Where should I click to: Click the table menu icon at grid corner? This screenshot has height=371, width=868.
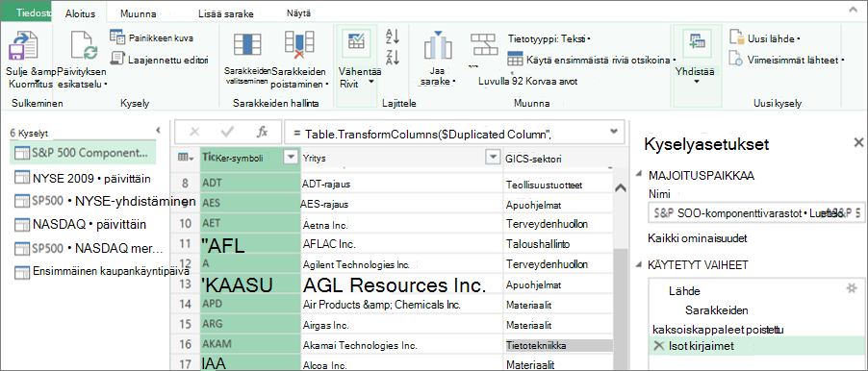tap(186, 158)
